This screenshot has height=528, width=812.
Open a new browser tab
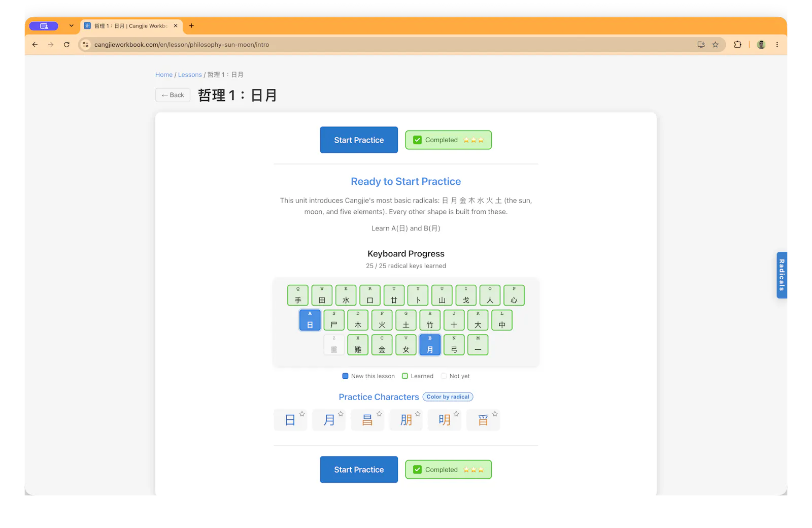click(191, 26)
